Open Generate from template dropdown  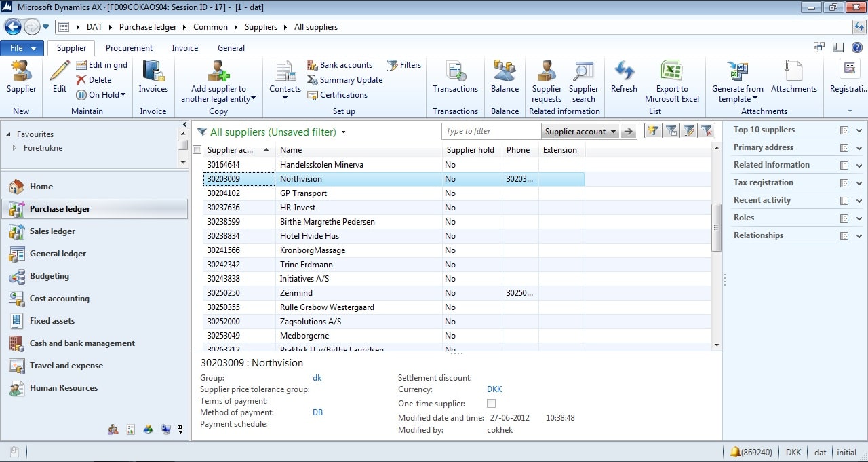[737, 81]
